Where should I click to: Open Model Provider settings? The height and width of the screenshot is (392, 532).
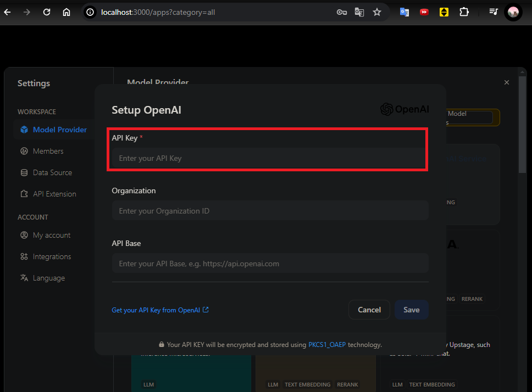click(x=54, y=130)
